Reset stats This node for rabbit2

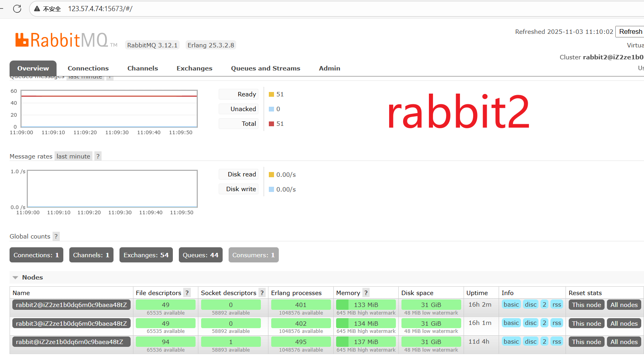[x=586, y=305]
